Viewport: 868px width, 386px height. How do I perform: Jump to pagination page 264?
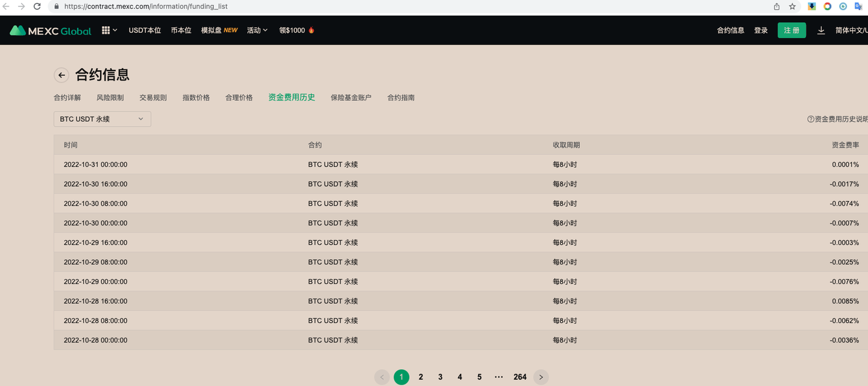520,376
